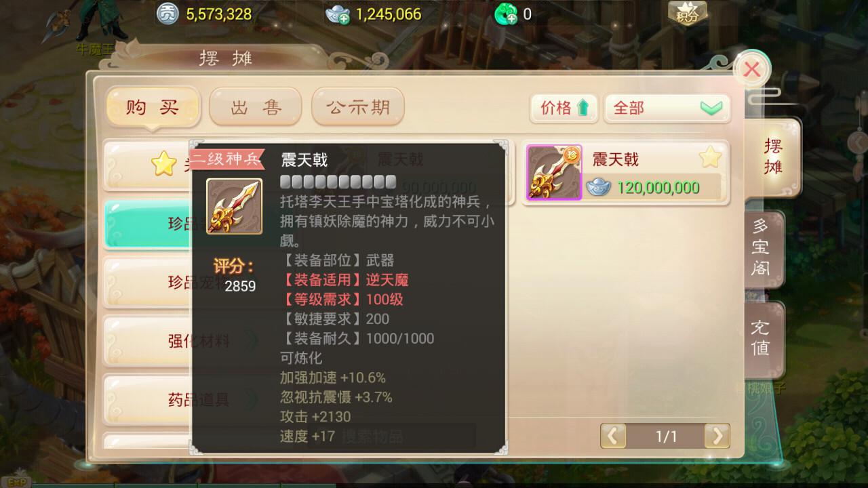The width and height of the screenshot is (868, 488).
Task: Switch to the 出售 sell tab
Action: pyautogui.click(x=255, y=107)
